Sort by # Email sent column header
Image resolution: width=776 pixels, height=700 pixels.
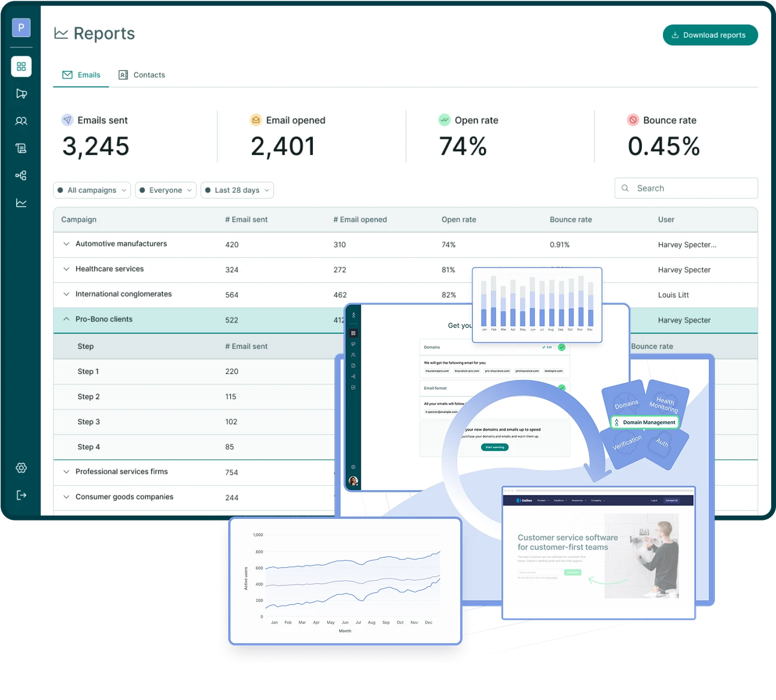point(246,220)
